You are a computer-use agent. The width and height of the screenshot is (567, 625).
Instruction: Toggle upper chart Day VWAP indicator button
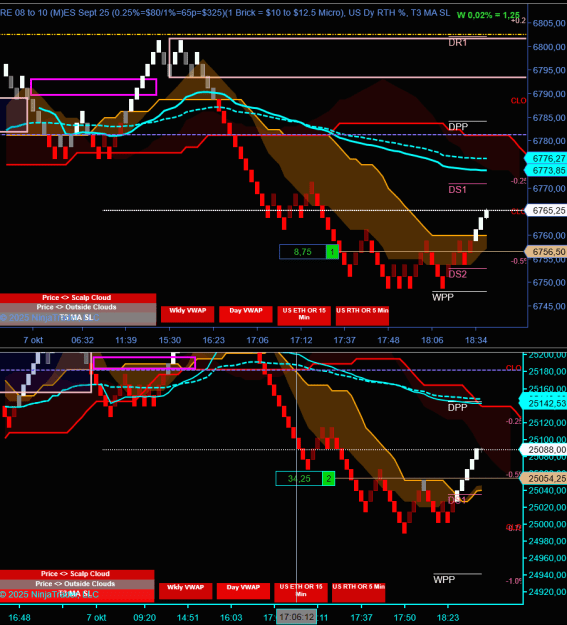tap(246, 314)
